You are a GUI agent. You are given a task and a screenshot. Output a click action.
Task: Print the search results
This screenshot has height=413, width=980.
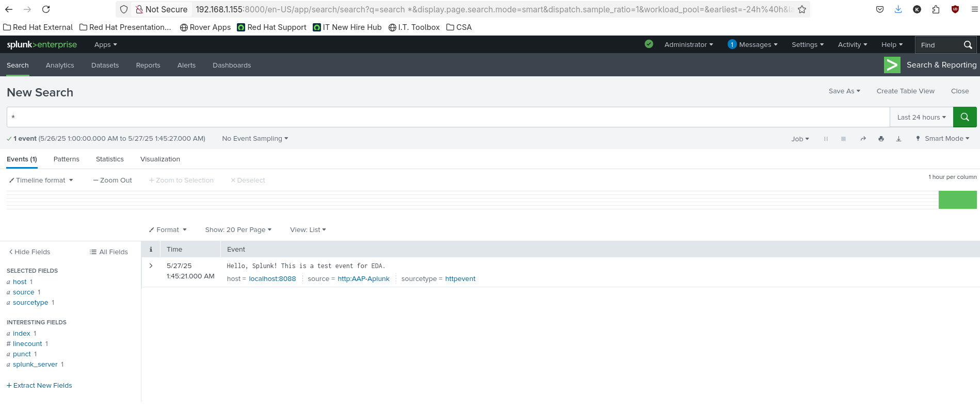point(881,139)
